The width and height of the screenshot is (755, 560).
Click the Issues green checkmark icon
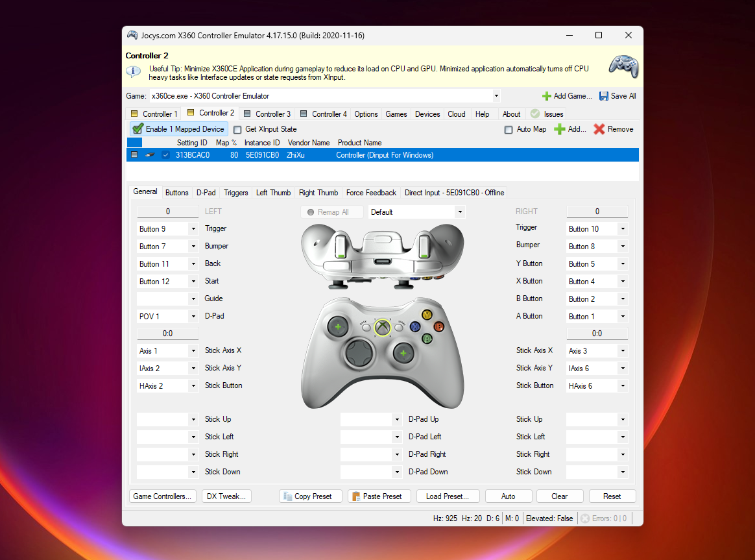(x=535, y=114)
